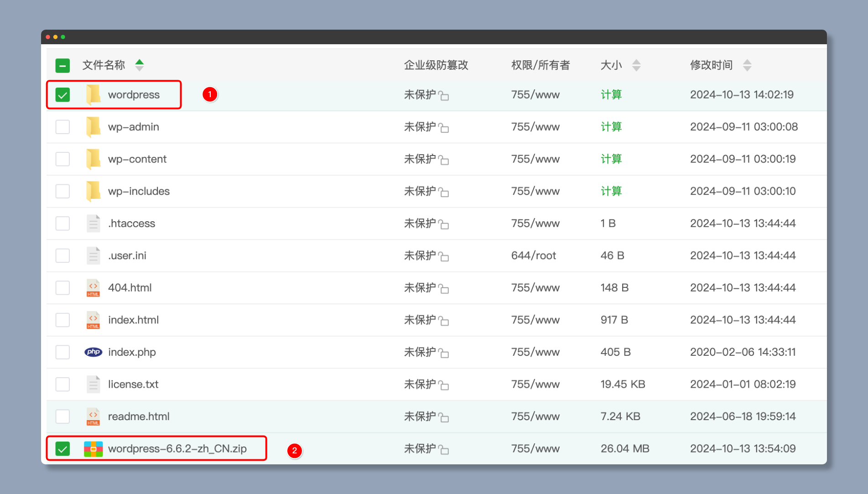Click the file name license.txt
This screenshot has height=494, width=868.
point(133,384)
